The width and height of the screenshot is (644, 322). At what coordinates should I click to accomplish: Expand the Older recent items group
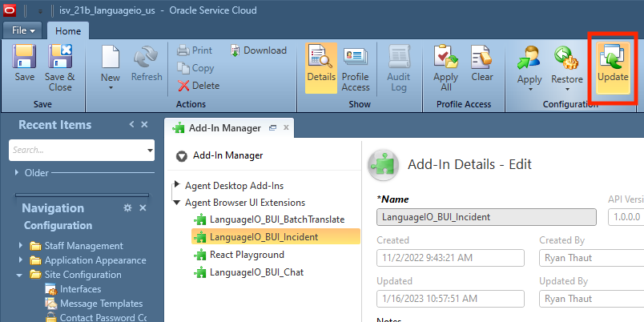pos(17,172)
